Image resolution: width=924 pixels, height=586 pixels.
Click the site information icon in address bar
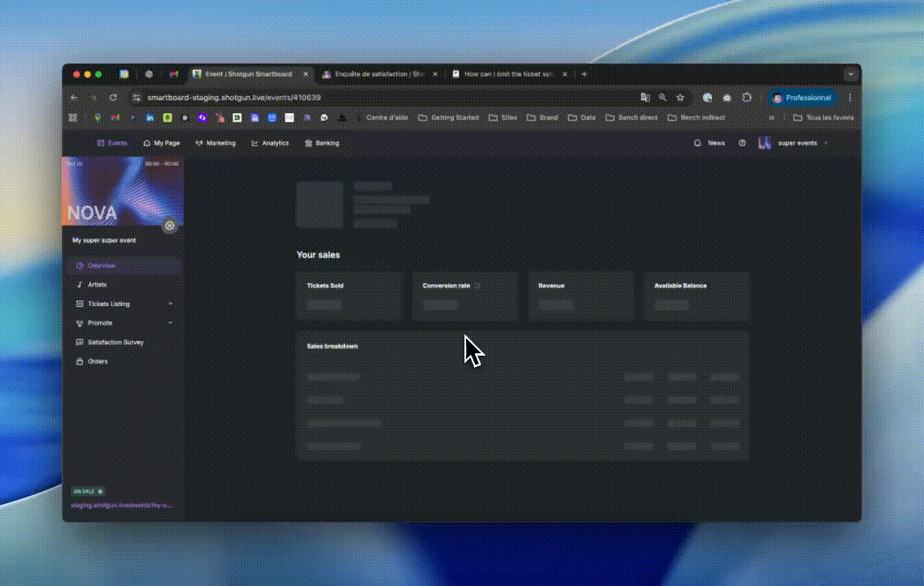pyautogui.click(x=137, y=98)
